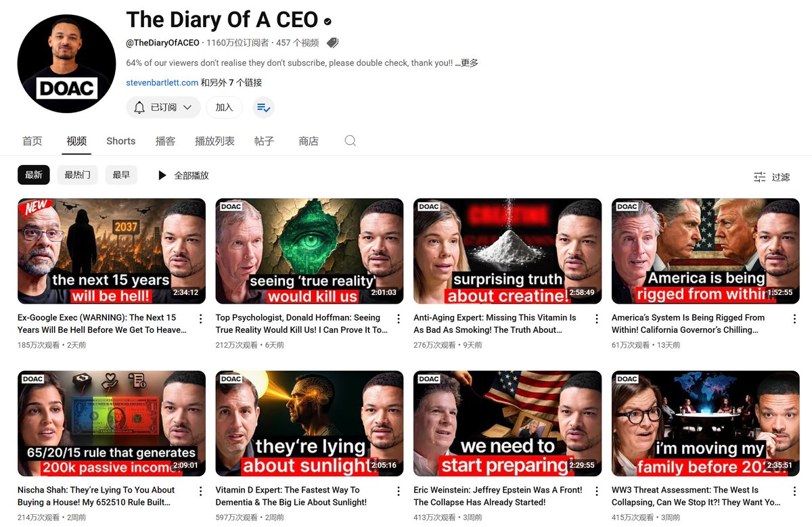The image size is (812, 527).
Task: Select the 最新 sort chip
Action: point(34,175)
